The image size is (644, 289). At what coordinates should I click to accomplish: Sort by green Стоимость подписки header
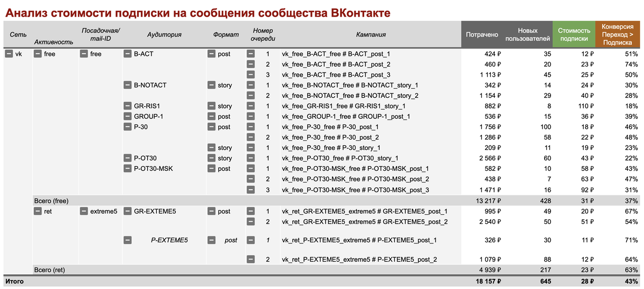point(574,34)
